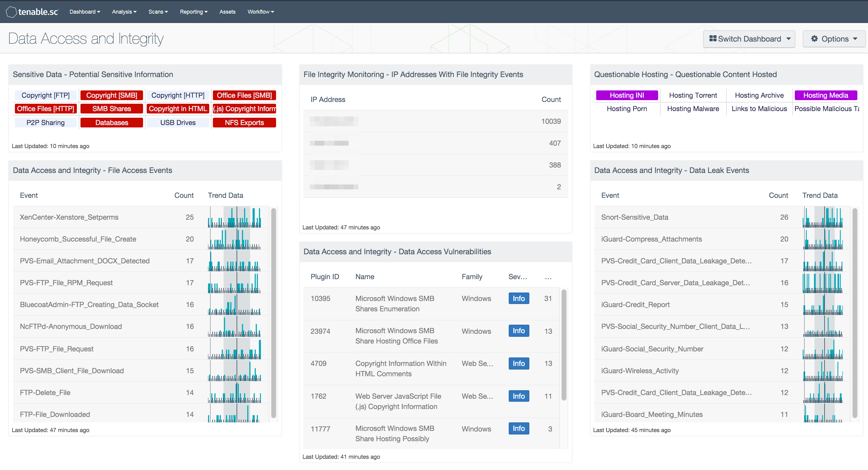Open the Dashboard menu
868x470 pixels.
click(x=84, y=12)
